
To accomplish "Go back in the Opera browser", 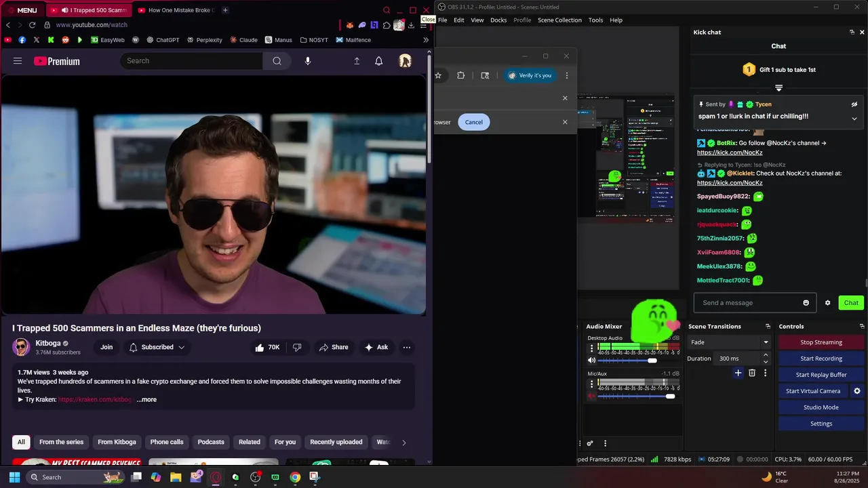I will pos(7,25).
